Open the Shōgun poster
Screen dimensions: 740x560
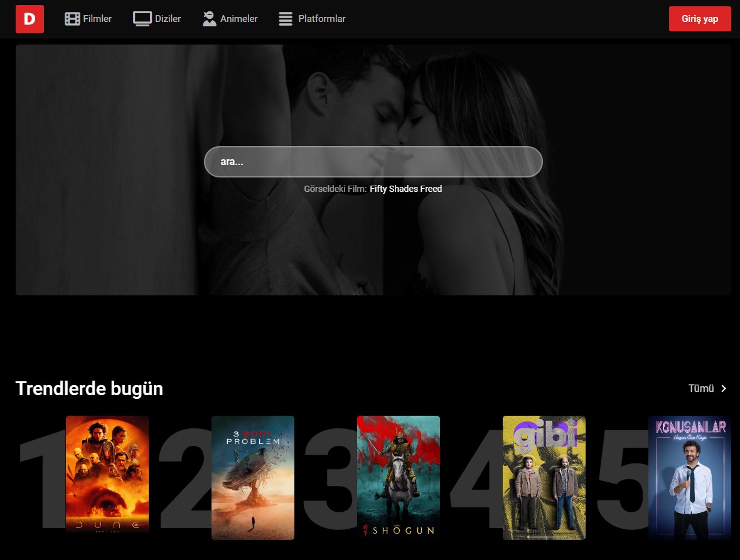coord(399,477)
